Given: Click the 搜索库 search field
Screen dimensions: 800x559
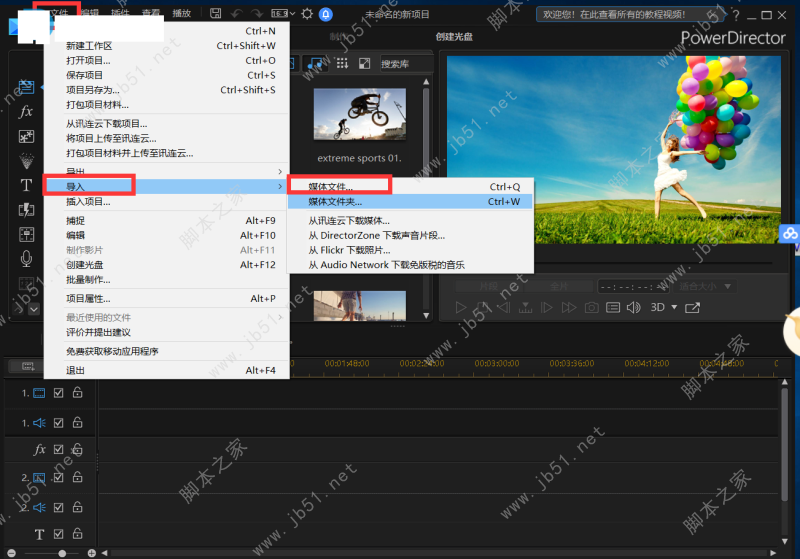Looking at the screenshot, I should pyautogui.click(x=406, y=64).
